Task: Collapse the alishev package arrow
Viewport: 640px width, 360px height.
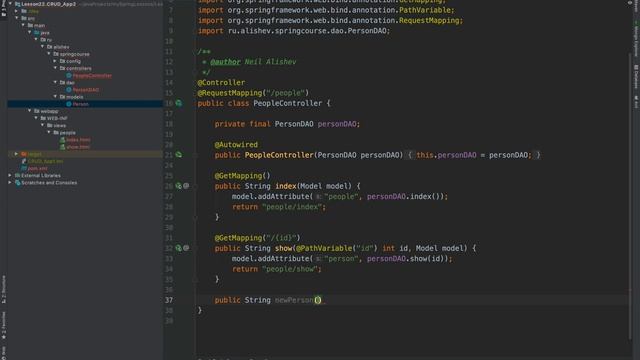Action: (42, 47)
